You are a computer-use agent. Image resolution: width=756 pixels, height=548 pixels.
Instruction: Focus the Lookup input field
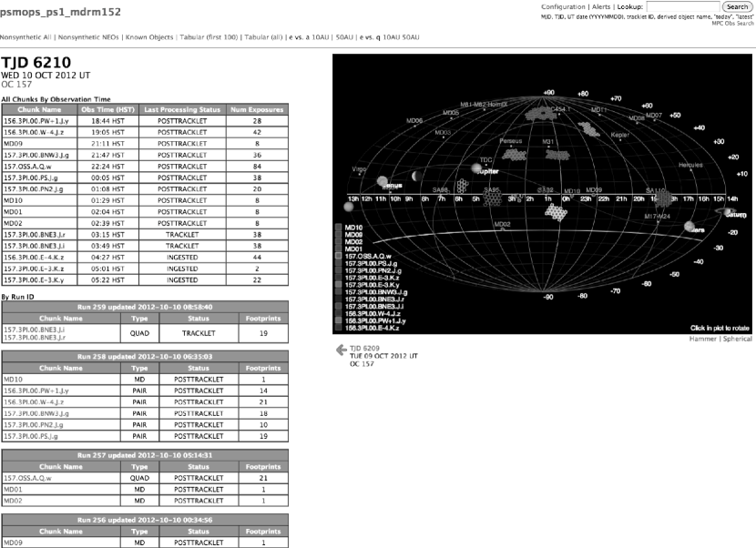click(683, 6)
